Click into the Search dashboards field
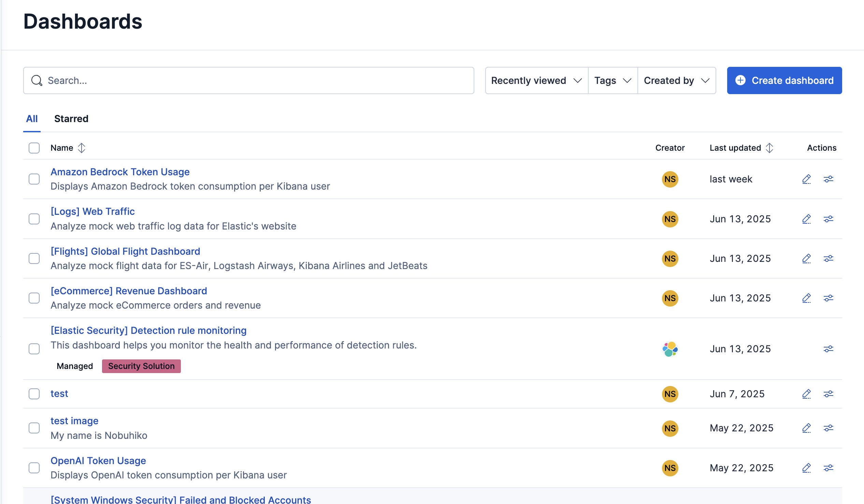 248,80
